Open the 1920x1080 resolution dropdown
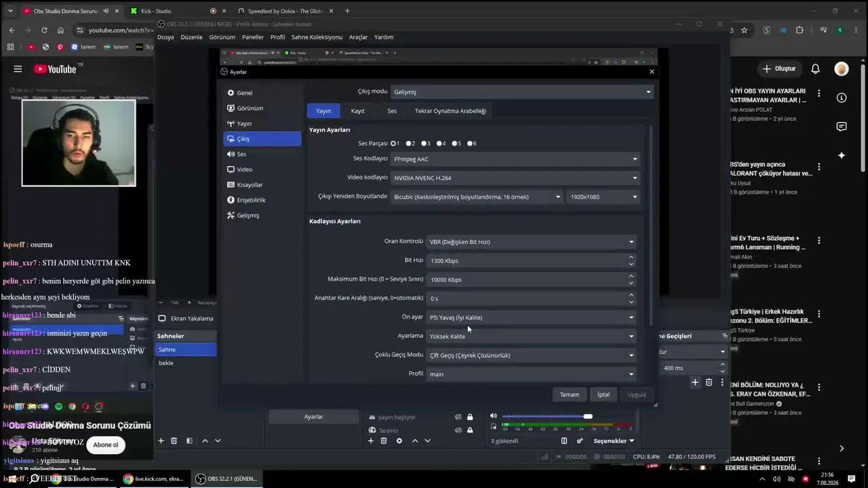This screenshot has height=488, width=868. click(x=604, y=197)
